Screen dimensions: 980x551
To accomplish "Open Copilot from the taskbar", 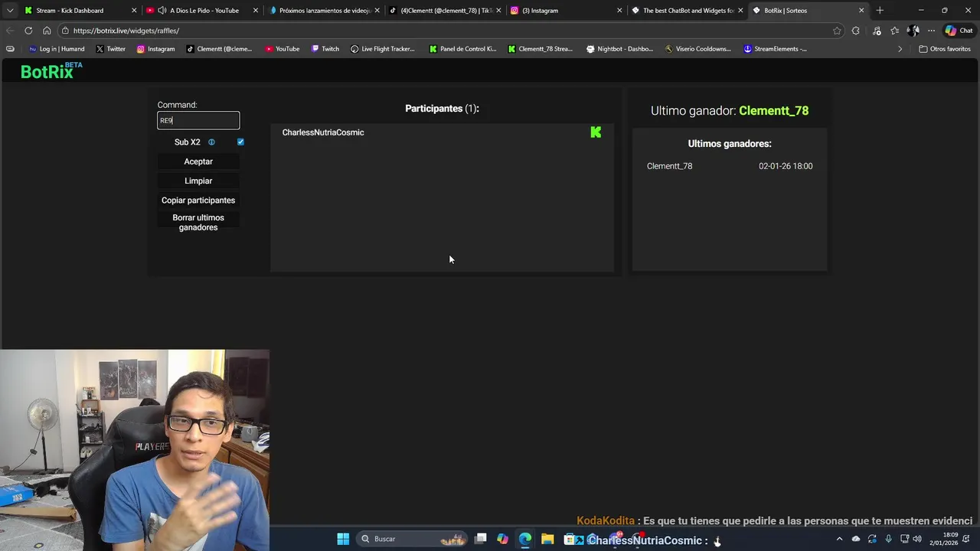I will click(x=502, y=539).
